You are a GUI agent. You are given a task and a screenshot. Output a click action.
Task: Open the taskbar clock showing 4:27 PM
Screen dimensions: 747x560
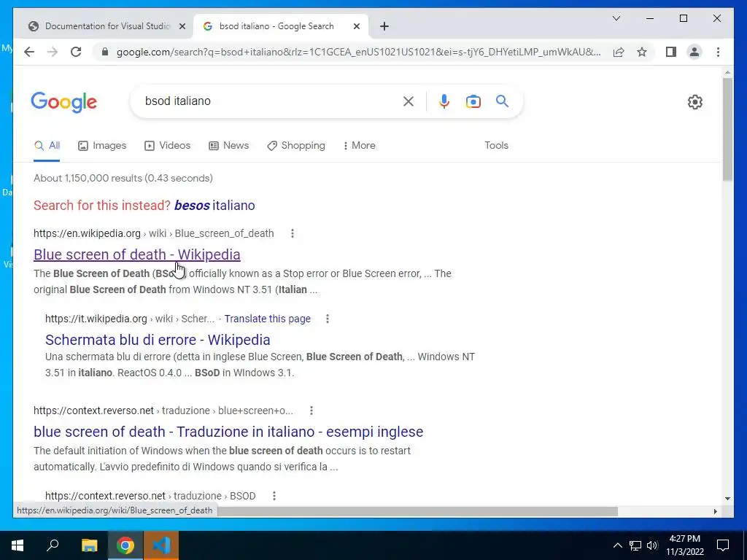[x=684, y=545]
